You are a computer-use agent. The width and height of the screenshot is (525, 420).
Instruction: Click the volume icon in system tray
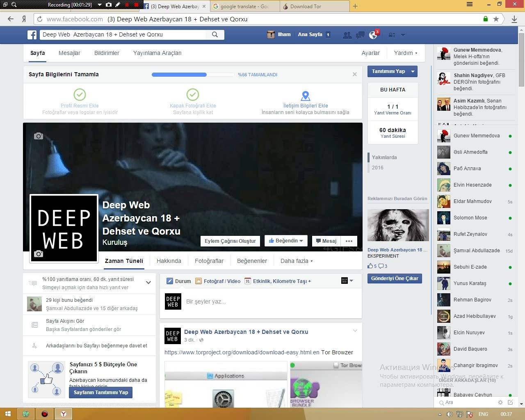[450, 414]
